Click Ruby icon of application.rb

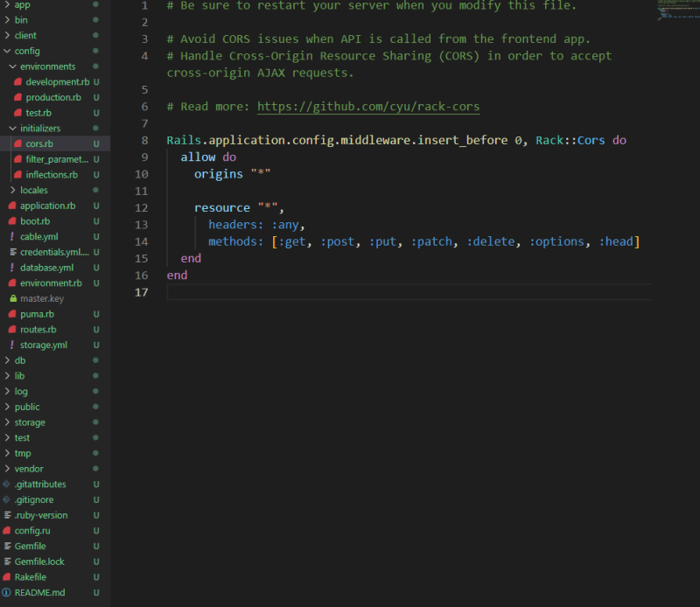pyautogui.click(x=12, y=206)
